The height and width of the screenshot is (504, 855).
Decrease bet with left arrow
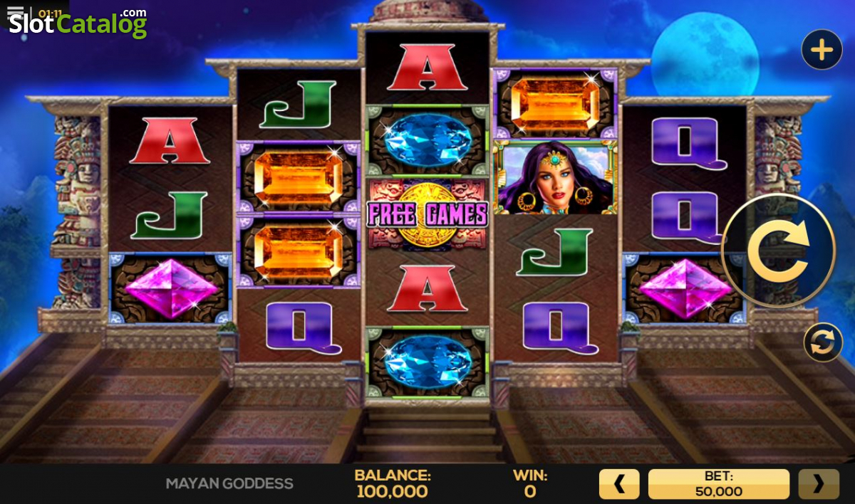(619, 484)
